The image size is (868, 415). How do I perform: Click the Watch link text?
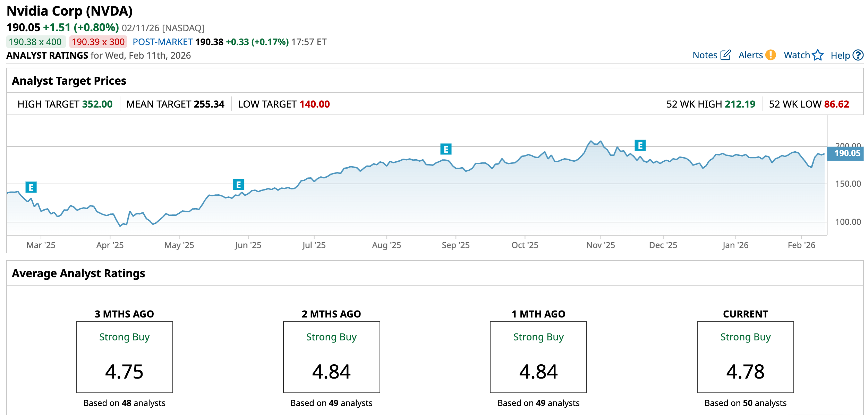coord(797,55)
